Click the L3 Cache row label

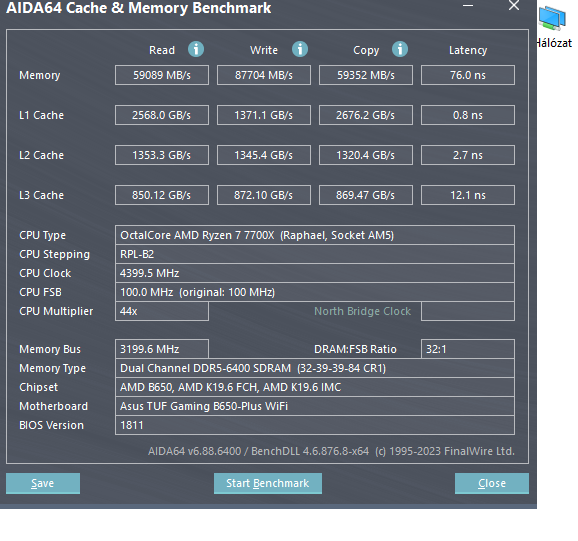point(41,195)
